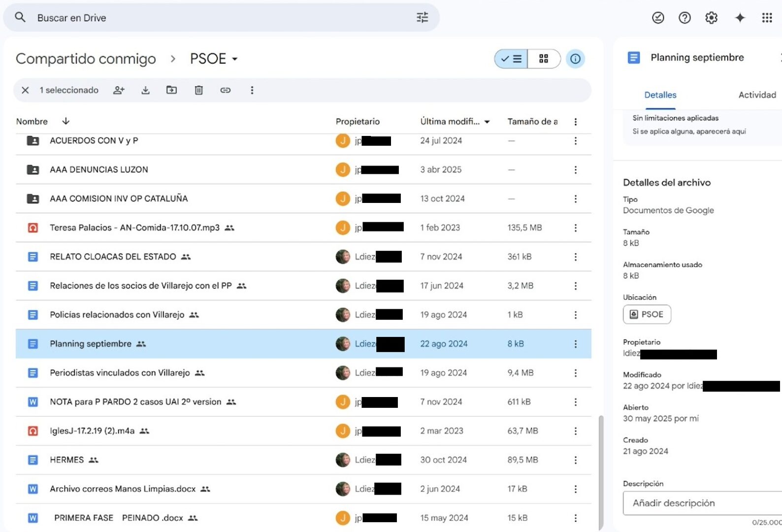Open the Gemini sparkle icon
782x532 pixels.
[740, 18]
